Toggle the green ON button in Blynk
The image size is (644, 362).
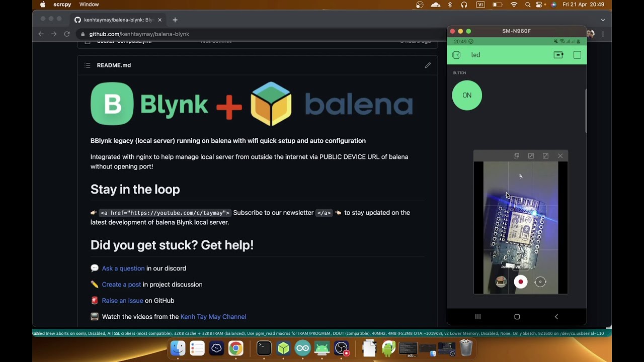click(x=467, y=95)
